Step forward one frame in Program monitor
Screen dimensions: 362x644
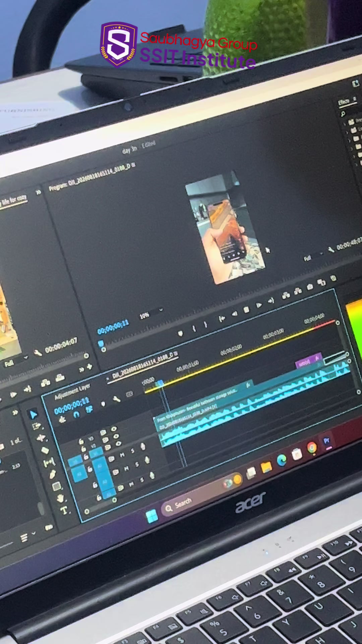tap(259, 305)
